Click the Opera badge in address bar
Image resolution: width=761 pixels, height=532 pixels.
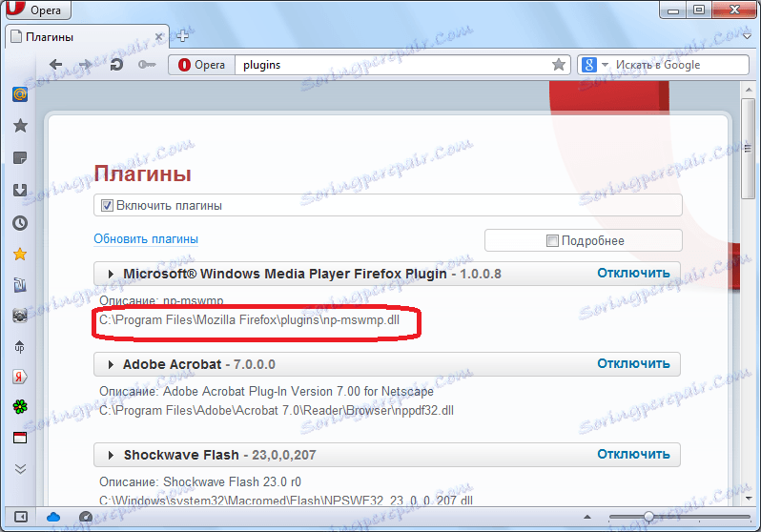click(x=202, y=65)
